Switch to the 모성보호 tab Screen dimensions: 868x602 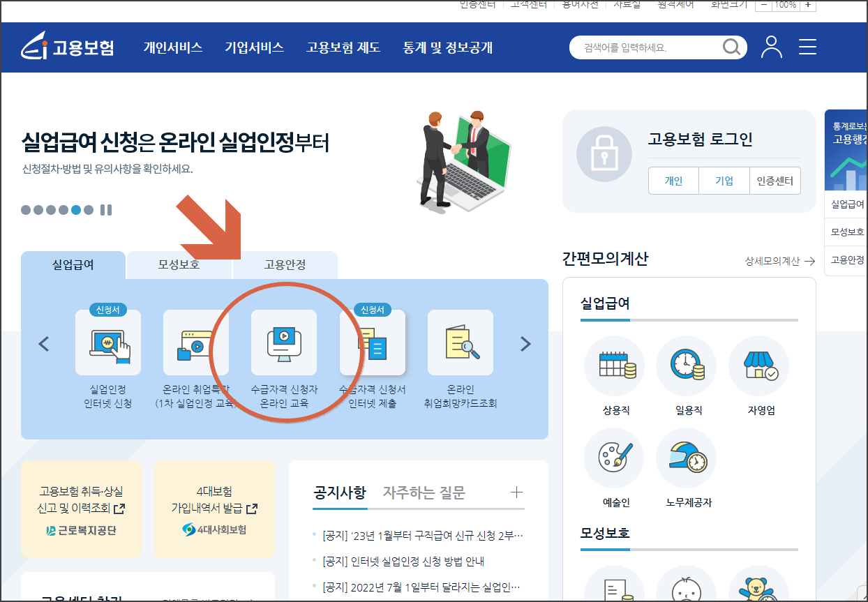click(x=179, y=265)
